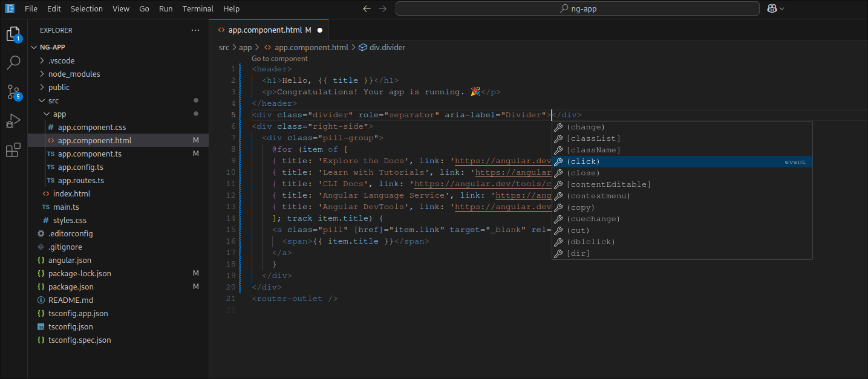Click the 'Go to component' code lens link
This screenshot has width=868, height=379.
pos(279,59)
